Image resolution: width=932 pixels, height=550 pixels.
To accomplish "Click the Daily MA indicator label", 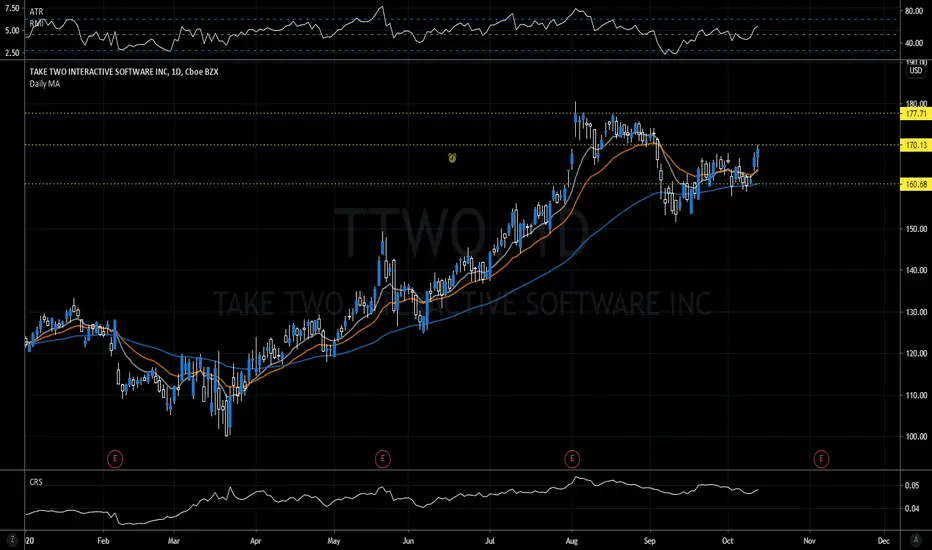I will coord(45,84).
